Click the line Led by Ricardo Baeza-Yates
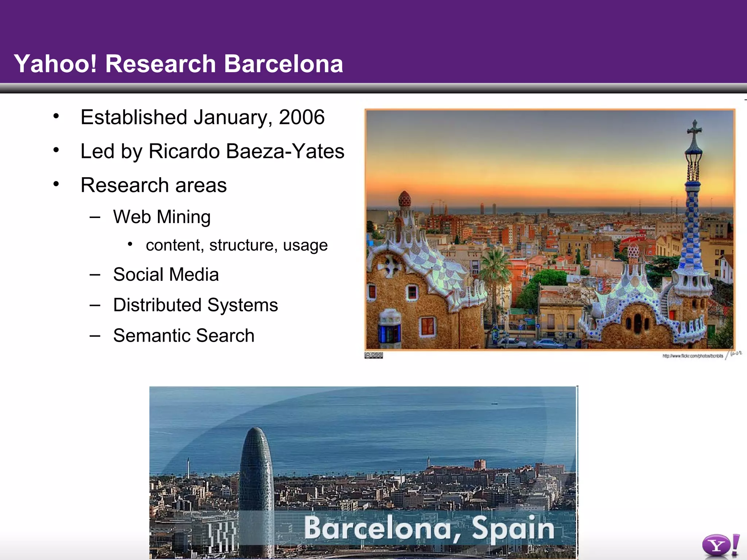This screenshot has width=747, height=560. [212, 152]
